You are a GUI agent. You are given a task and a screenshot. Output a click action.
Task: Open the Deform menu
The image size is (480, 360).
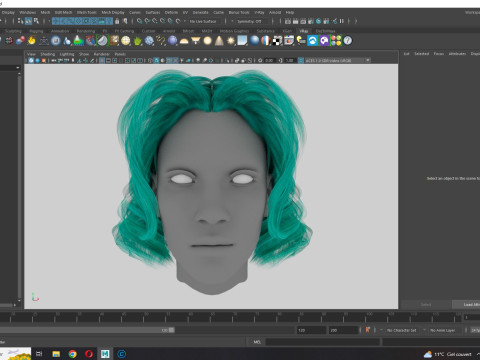click(171, 12)
